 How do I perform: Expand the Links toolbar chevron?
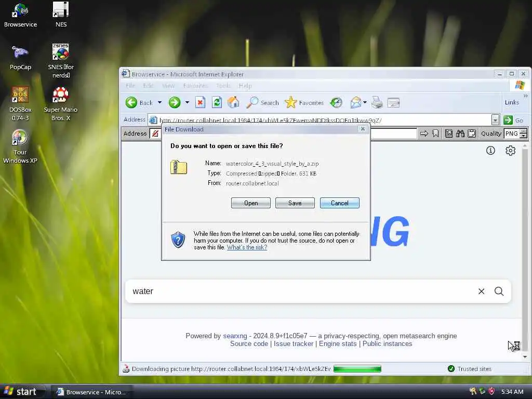click(526, 96)
